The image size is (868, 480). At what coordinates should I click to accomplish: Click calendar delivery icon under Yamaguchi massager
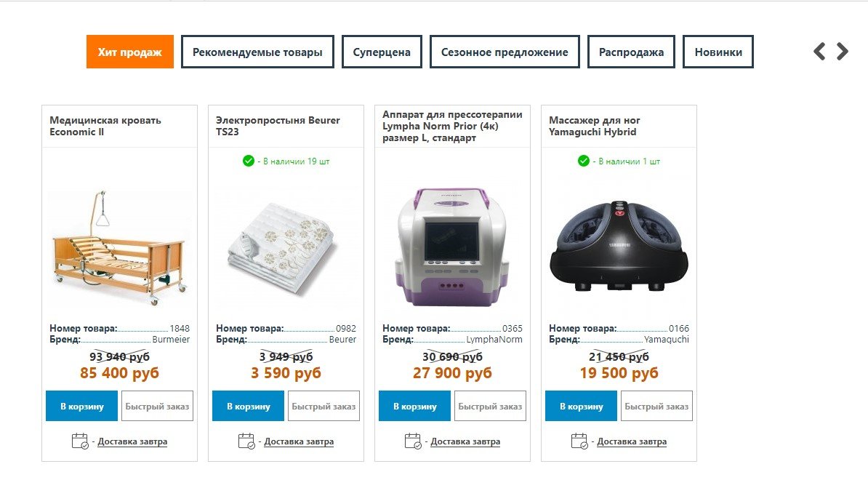click(x=579, y=441)
